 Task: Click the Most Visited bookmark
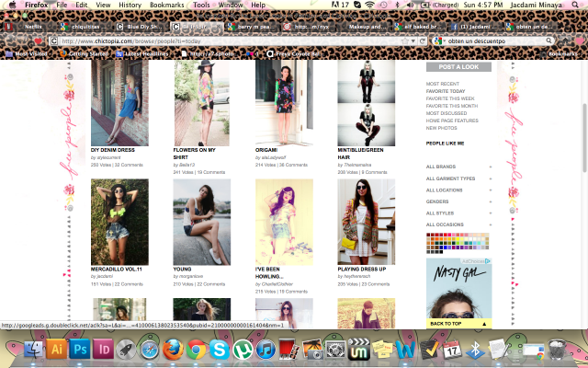27,54
